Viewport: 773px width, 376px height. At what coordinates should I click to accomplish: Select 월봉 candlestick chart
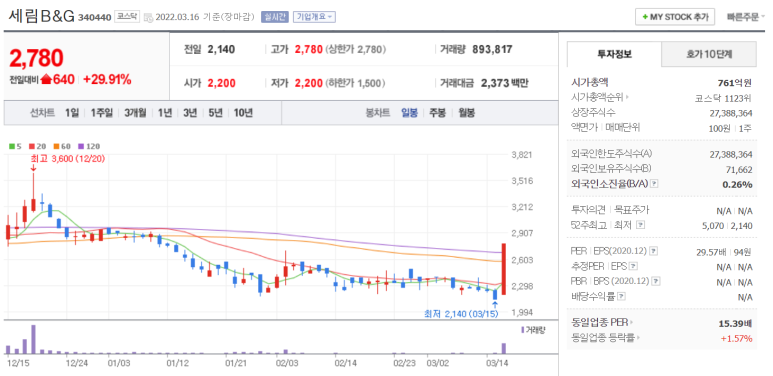pos(466,113)
